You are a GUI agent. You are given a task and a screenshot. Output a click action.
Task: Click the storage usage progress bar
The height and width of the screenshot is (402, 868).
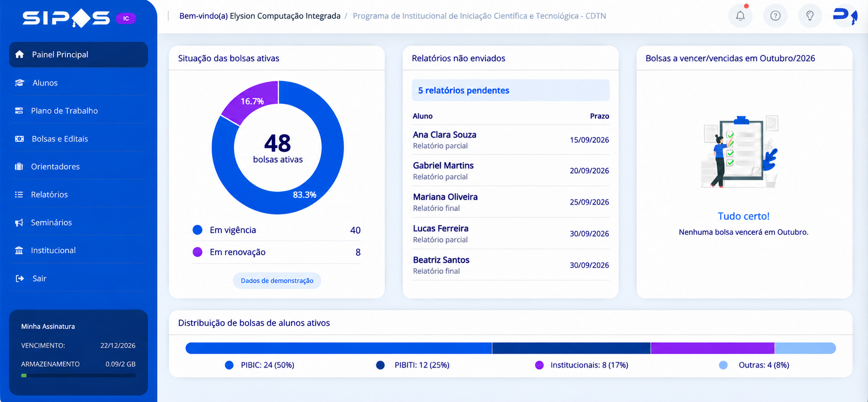tap(78, 376)
